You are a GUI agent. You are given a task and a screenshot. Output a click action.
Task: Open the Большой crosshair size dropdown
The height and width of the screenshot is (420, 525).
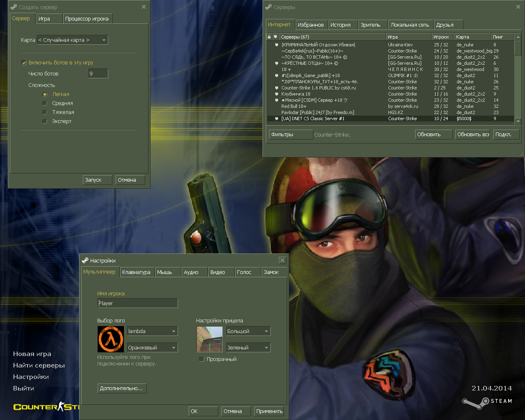click(249, 331)
